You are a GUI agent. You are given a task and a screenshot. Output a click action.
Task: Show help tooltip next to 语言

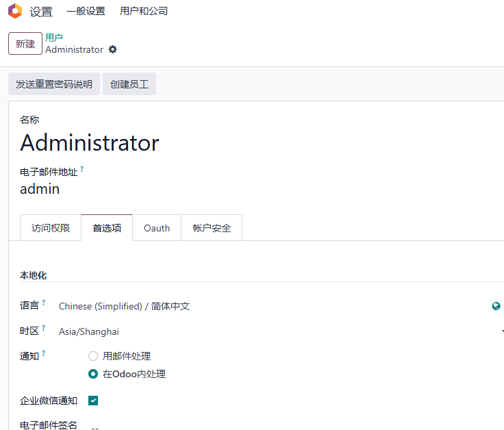tap(44, 303)
